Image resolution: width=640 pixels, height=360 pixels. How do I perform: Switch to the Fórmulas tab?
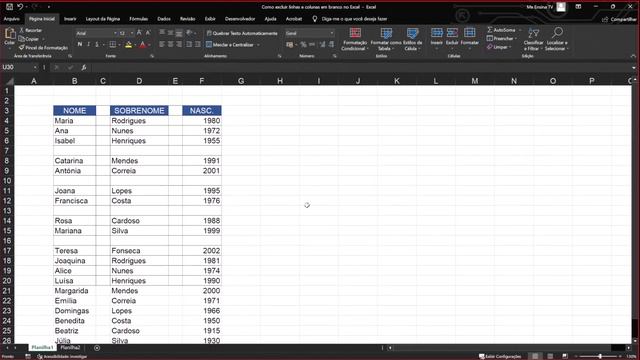(x=138, y=19)
